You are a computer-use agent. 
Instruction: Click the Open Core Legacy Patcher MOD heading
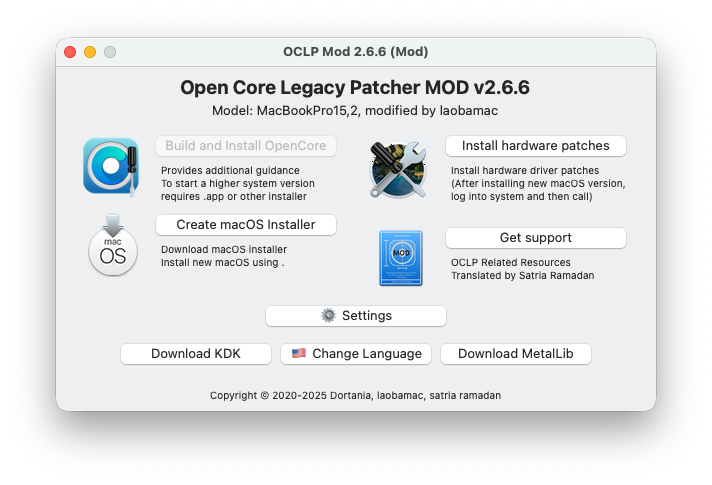tap(355, 88)
